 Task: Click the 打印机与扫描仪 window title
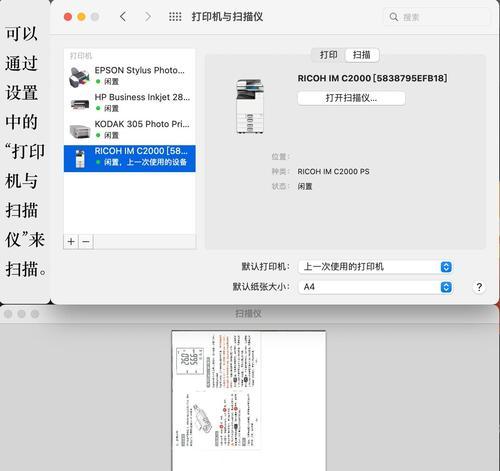coord(227,17)
